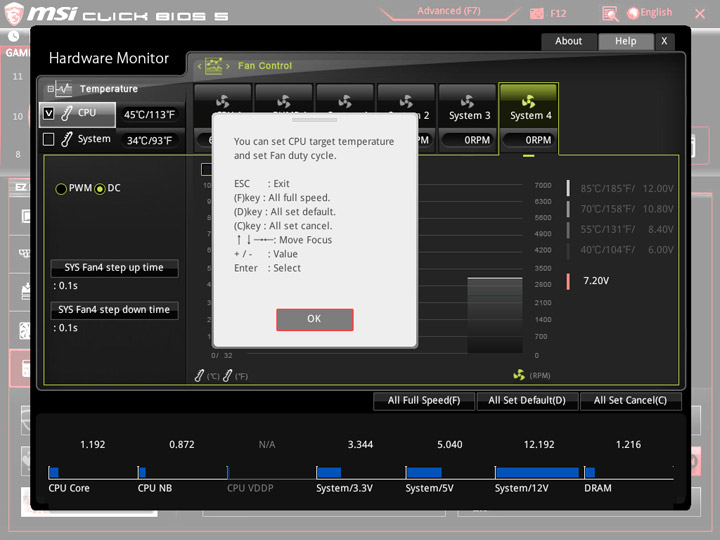Click the DRAM voltage bar
The width and height of the screenshot is (720, 540).
coord(591,472)
